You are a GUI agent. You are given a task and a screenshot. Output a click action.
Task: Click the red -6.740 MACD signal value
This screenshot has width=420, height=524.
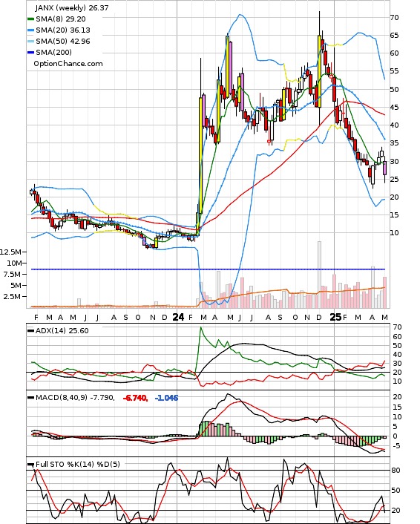pos(135,398)
